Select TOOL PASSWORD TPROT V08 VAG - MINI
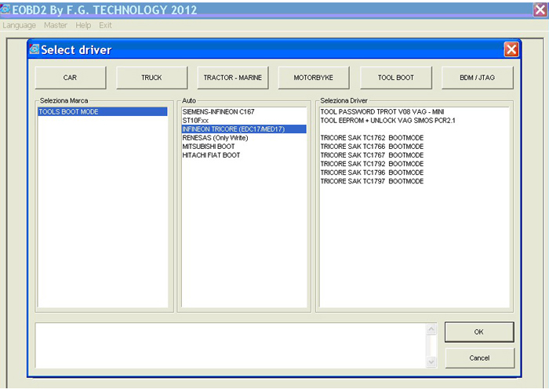Screen dimensions: 549x392 coord(414,111)
